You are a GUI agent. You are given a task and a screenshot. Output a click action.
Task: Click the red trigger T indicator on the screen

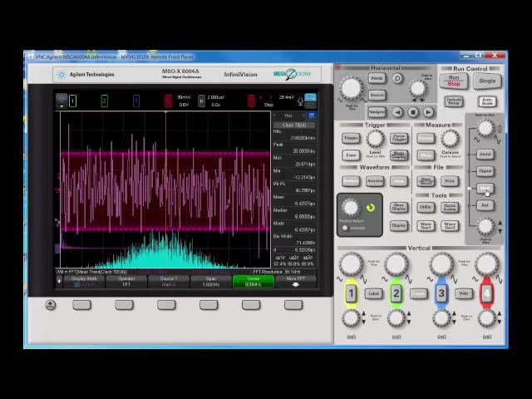251,101
